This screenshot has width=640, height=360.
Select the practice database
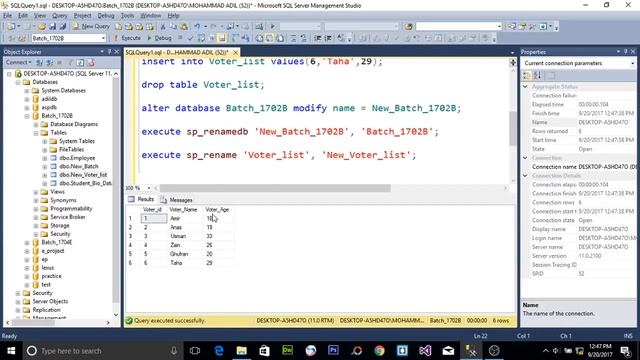click(51, 276)
